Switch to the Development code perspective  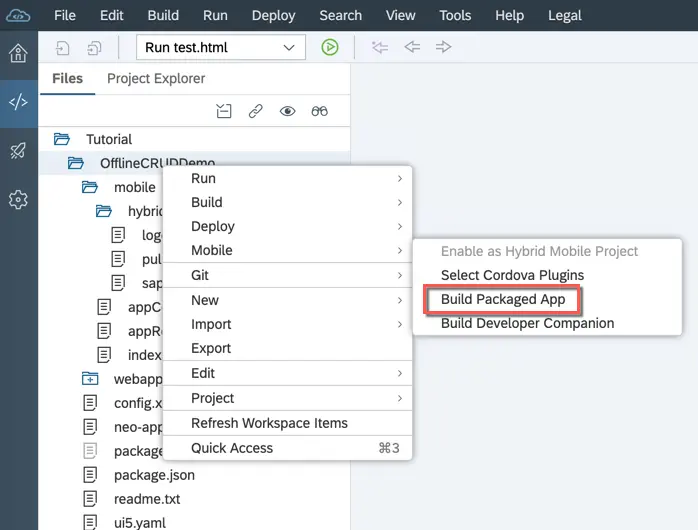coord(18,102)
